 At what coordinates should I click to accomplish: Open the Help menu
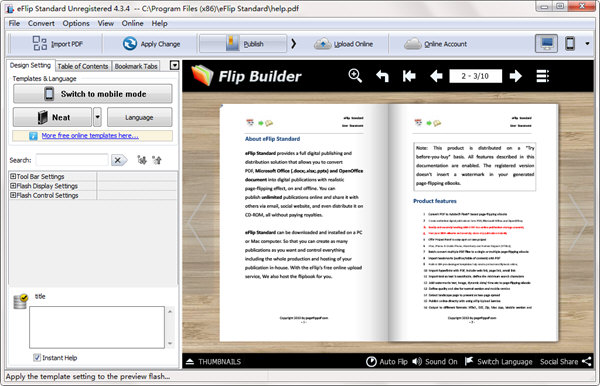(159, 23)
